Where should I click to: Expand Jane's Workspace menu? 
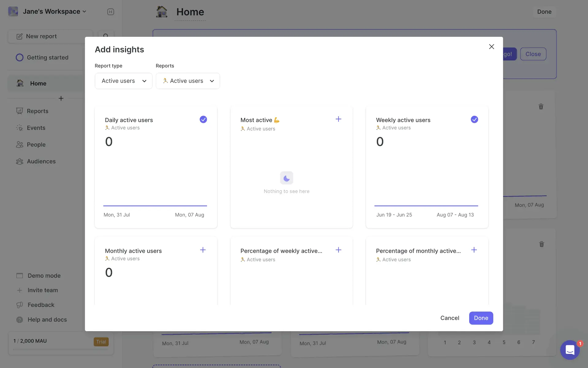click(54, 12)
